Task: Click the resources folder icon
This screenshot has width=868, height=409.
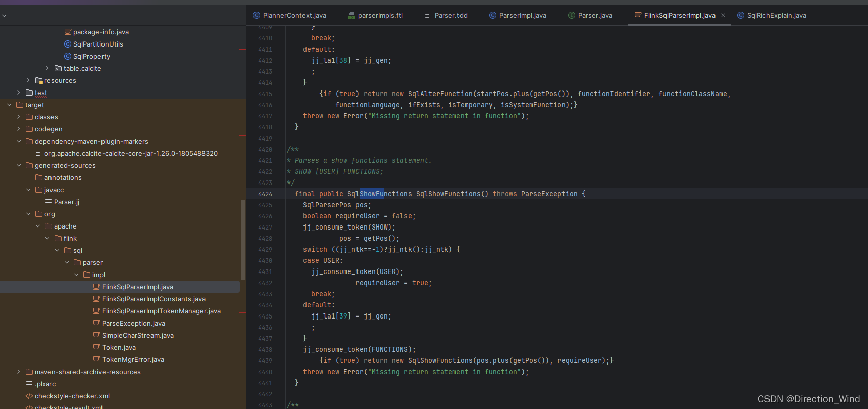Action: tap(39, 80)
